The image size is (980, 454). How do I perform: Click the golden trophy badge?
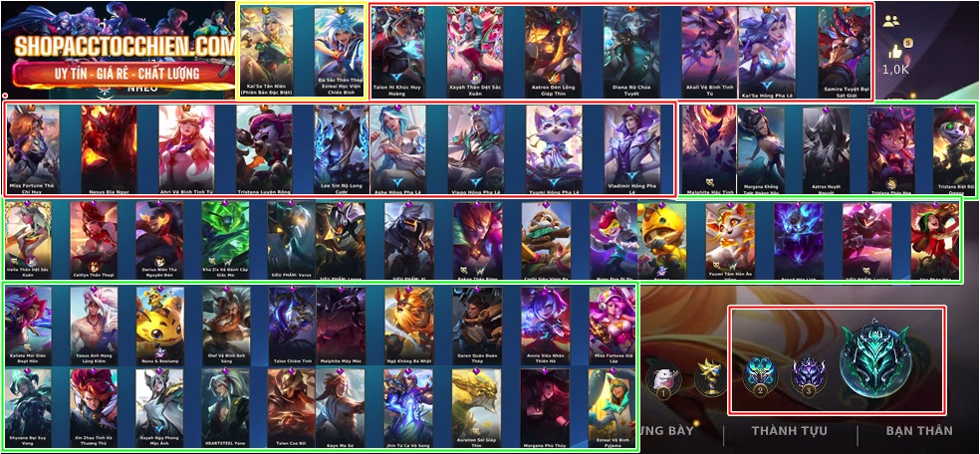pyautogui.click(x=710, y=376)
